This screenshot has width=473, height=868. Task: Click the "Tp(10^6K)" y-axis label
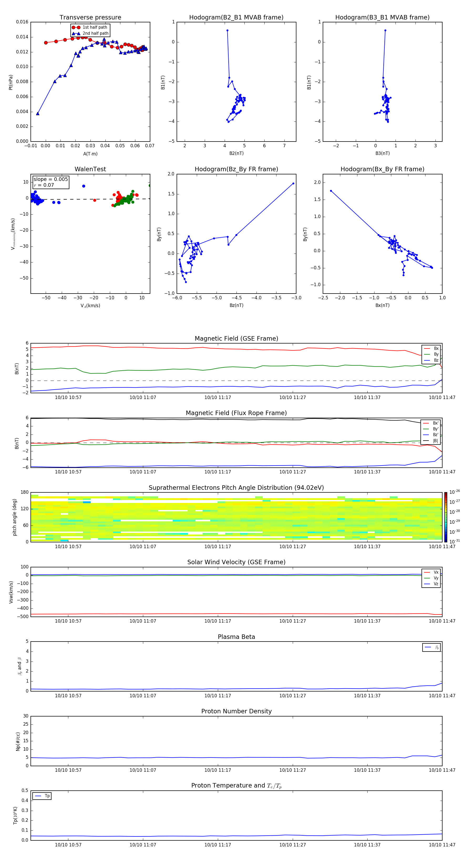click(x=16, y=815)
